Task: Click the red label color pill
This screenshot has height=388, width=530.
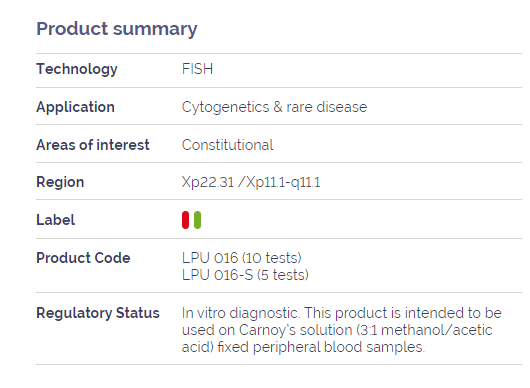Action: [x=185, y=220]
